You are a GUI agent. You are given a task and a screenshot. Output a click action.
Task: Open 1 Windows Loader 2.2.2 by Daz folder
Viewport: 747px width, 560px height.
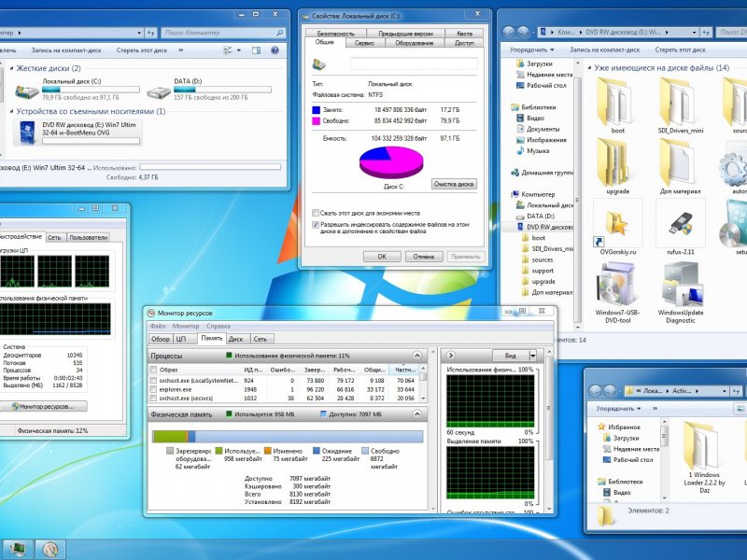(703, 446)
